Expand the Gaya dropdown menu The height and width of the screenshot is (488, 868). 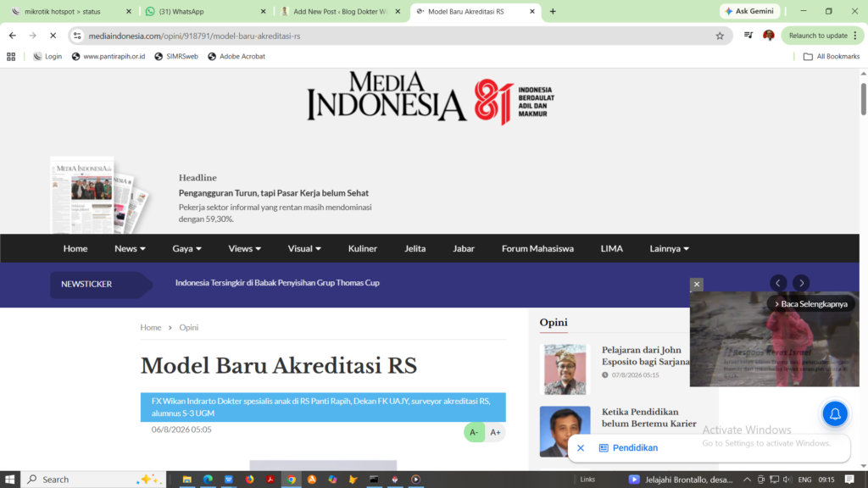(x=187, y=248)
